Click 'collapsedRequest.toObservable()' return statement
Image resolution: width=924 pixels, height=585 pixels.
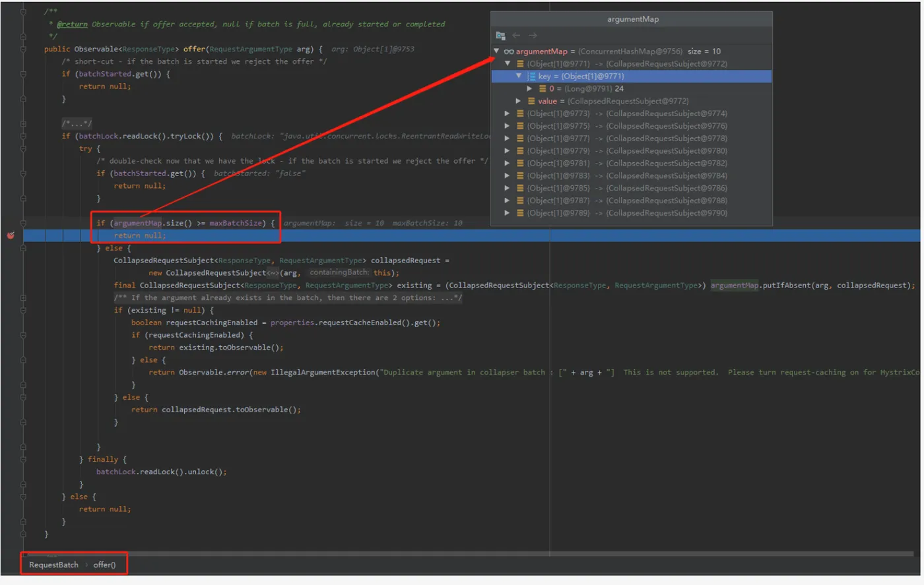click(x=216, y=410)
